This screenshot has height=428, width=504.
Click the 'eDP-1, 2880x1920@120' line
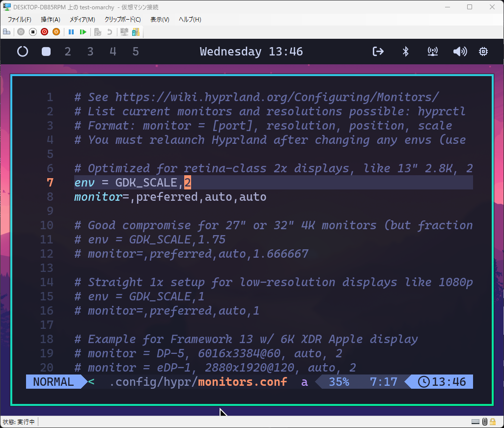click(215, 367)
